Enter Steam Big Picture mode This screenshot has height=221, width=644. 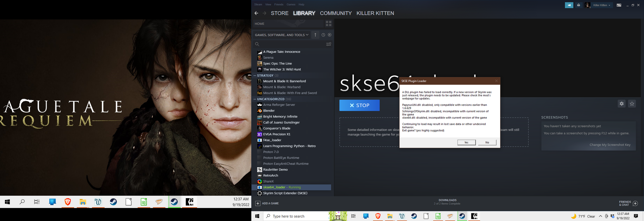(619, 5)
